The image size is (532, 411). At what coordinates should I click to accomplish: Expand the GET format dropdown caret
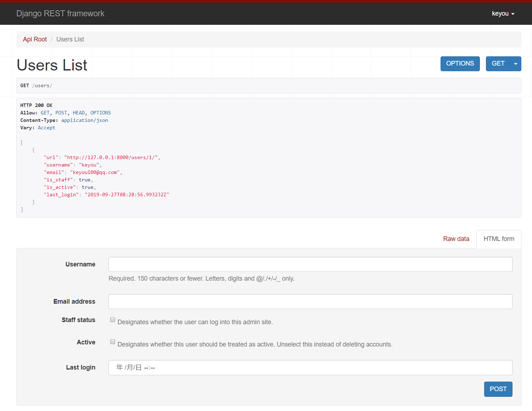(x=516, y=64)
